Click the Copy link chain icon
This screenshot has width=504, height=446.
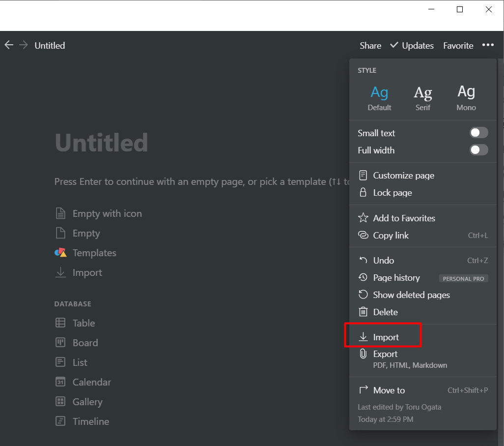[363, 235]
